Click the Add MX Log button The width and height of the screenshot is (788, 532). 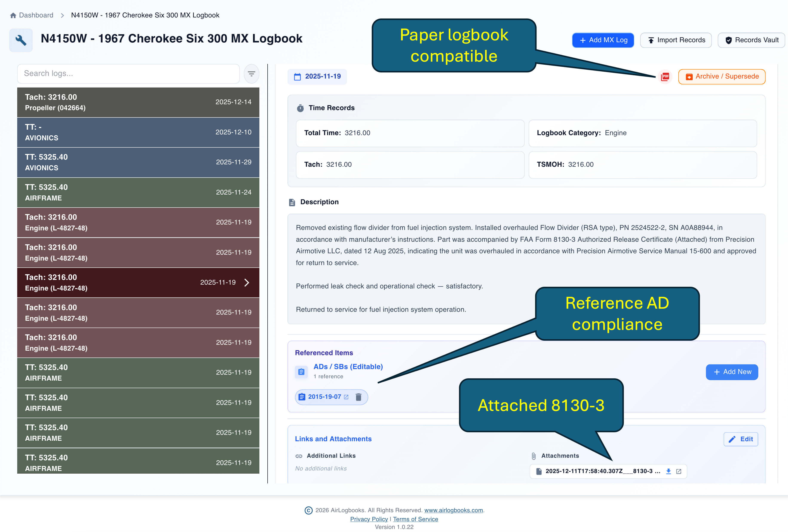click(603, 40)
